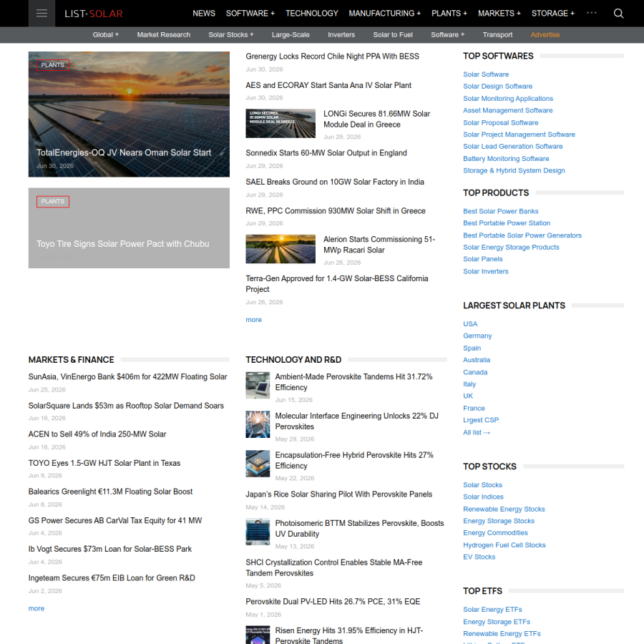Open Toyo Tire Signs Solar Power Pact article

(x=123, y=244)
